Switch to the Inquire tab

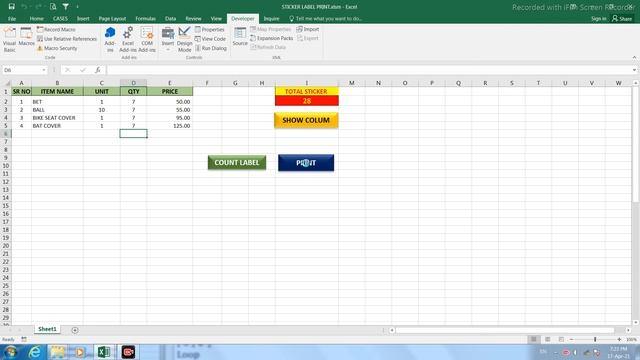(271, 19)
